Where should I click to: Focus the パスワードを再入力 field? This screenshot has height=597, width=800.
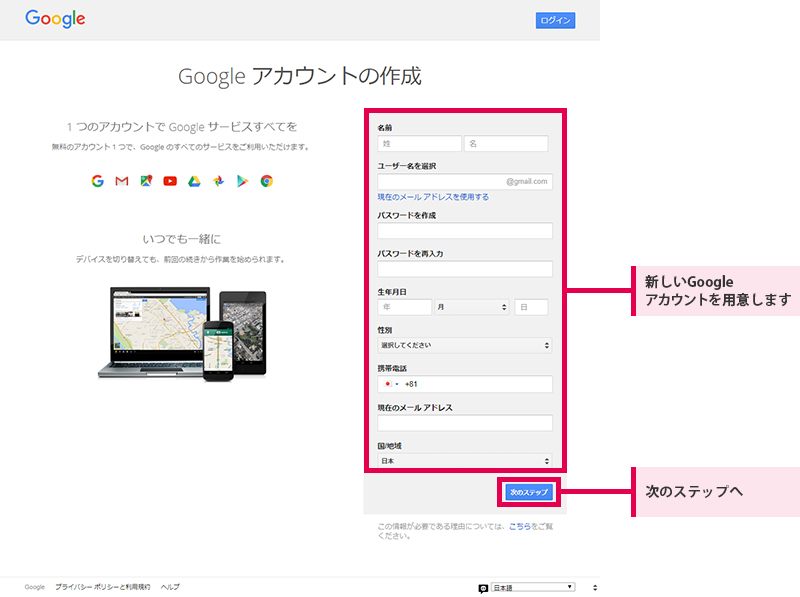coord(465,269)
